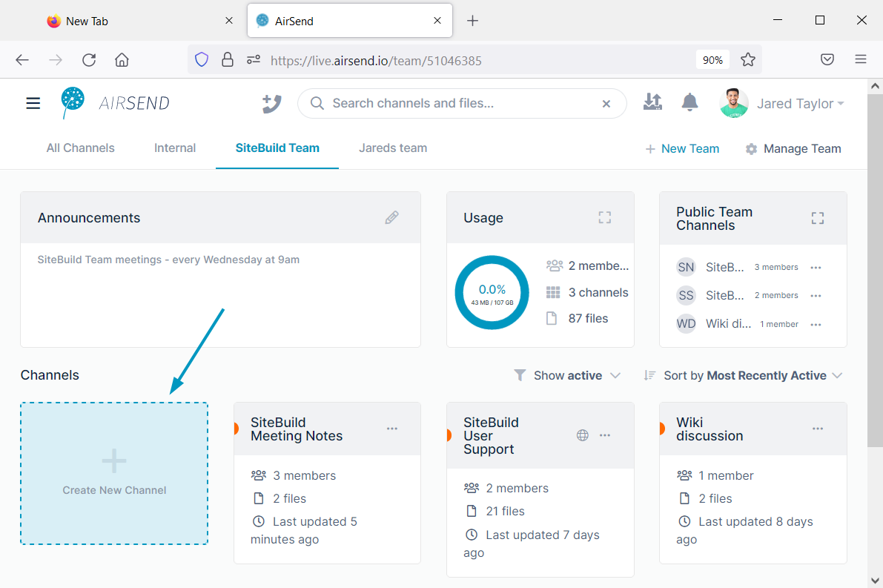The width and height of the screenshot is (883, 588).
Task: Show site security lock information
Action: tap(228, 60)
